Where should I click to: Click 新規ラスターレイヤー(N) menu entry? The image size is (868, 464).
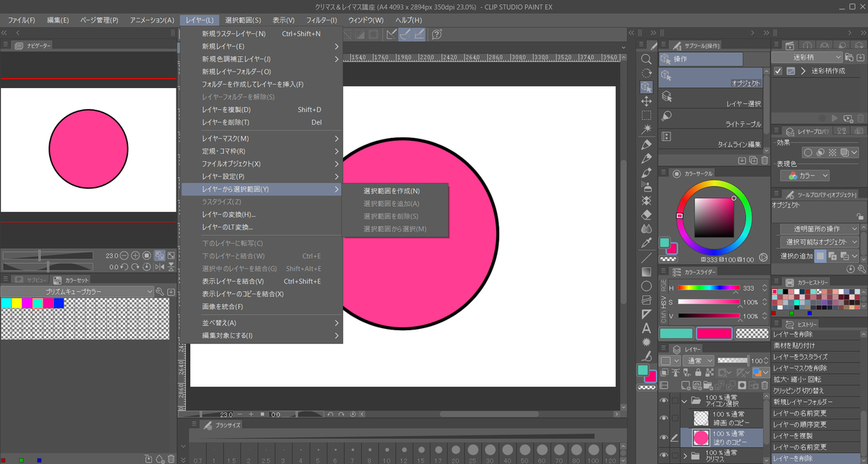(x=260, y=33)
